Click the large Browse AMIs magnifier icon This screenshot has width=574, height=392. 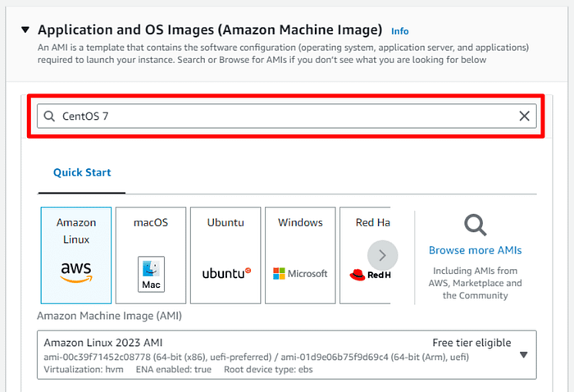point(475,225)
